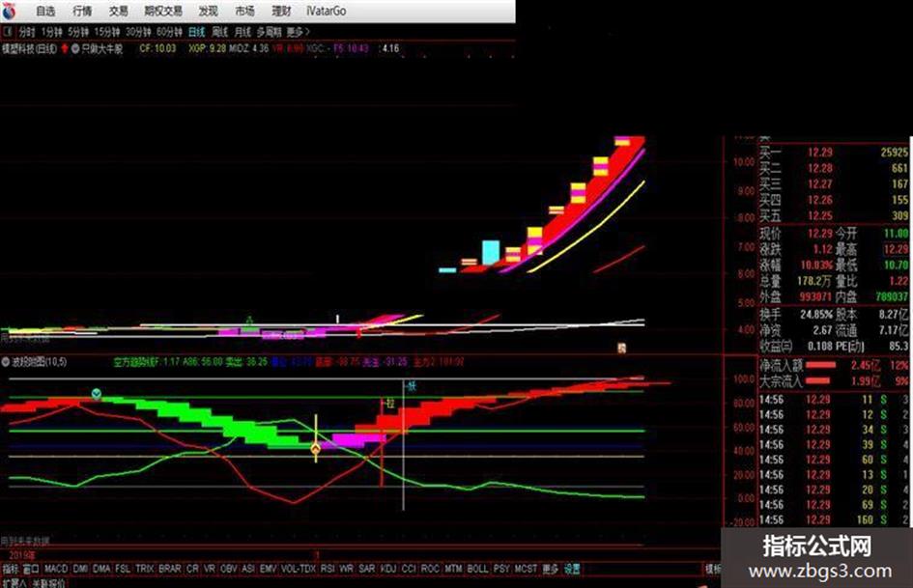
Task: Apply the OBV indicator
Action: [229, 569]
